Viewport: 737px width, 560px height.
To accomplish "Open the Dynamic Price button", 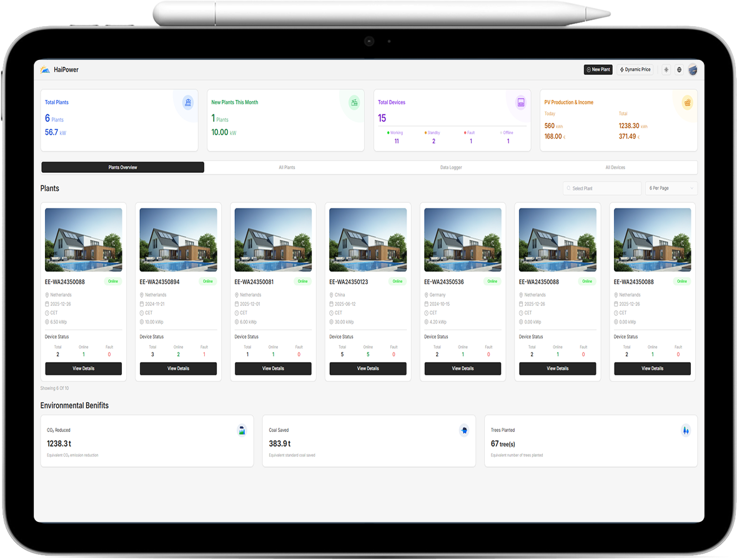I will (x=635, y=70).
